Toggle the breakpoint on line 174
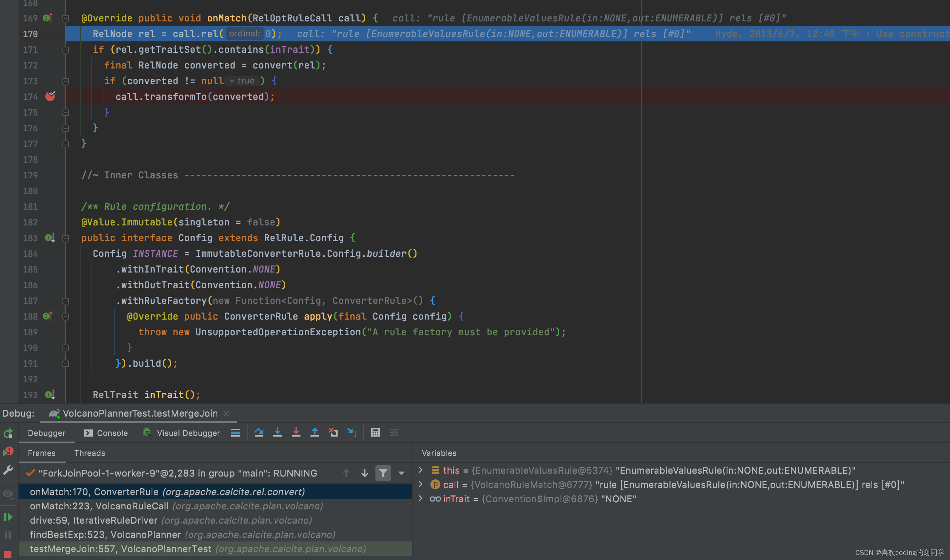Screen dimensions: 950x560 (x=50, y=97)
